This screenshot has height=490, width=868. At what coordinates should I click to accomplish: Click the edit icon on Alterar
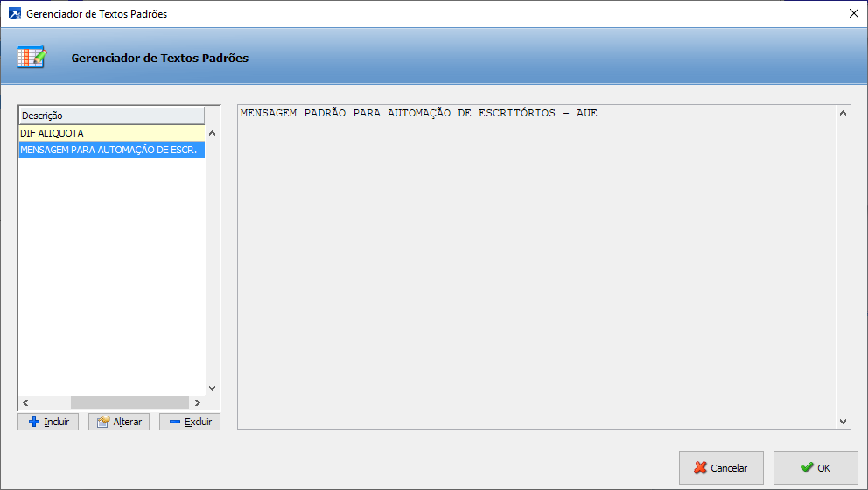(x=103, y=422)
